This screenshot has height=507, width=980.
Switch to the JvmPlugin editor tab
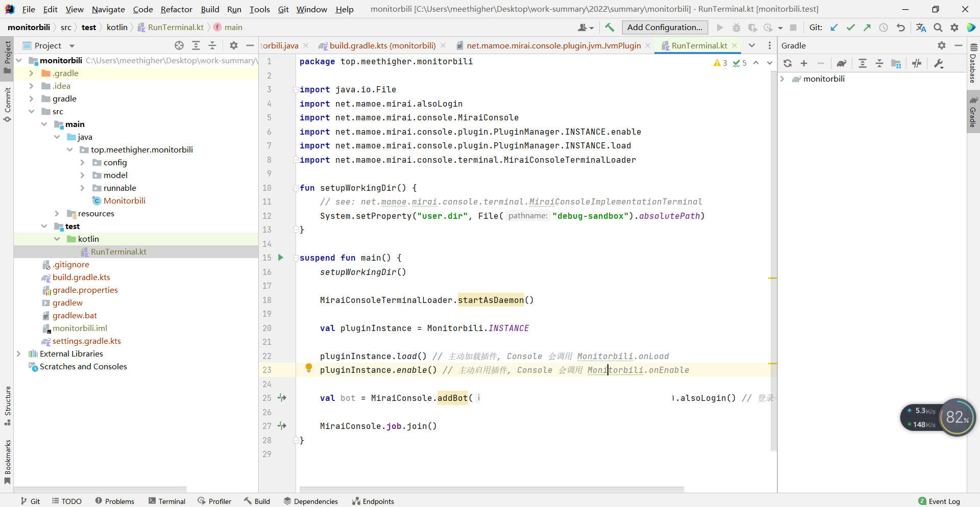(554, 45)
